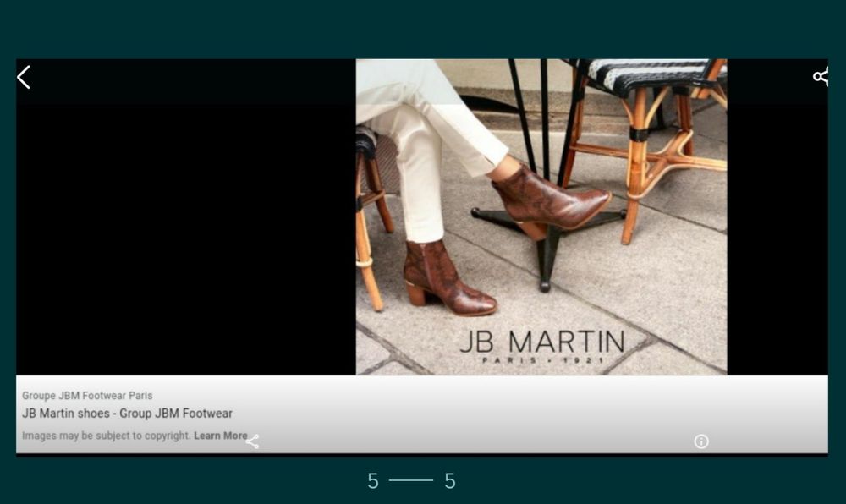View the JB Martin boots photo
This screenshot has height=504, width=846.
click(541, 216)
